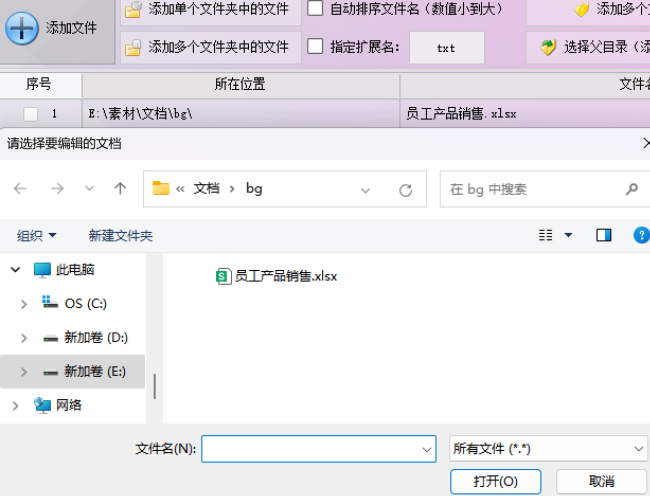Click the view mode list icon
The width and height of the screenshot is (650, 496).
pos(545,235)
